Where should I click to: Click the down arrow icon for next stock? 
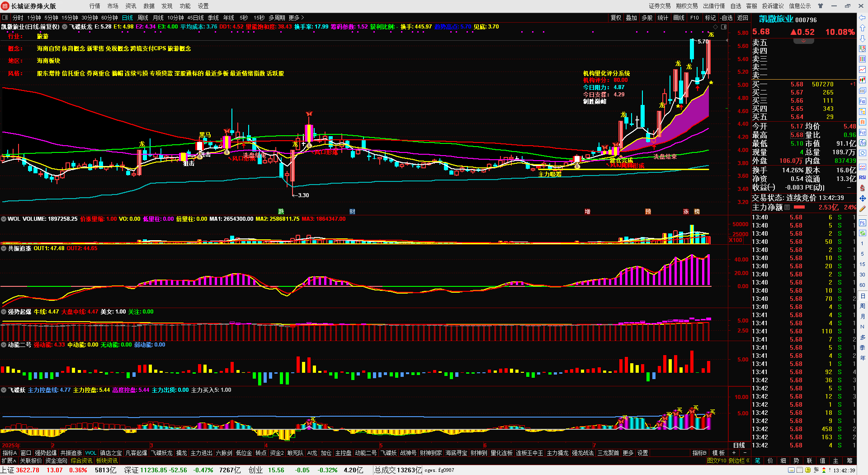click(863, 38)
